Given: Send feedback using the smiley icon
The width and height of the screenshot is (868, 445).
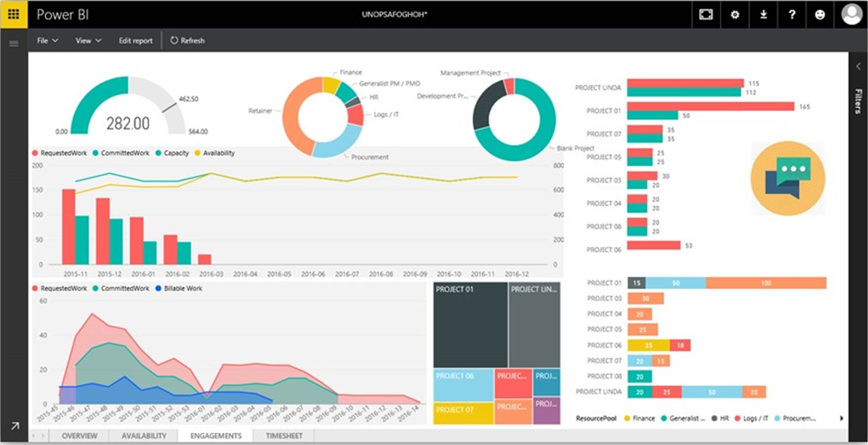Looking at the screenshot, I should click(x=820, y=14).
